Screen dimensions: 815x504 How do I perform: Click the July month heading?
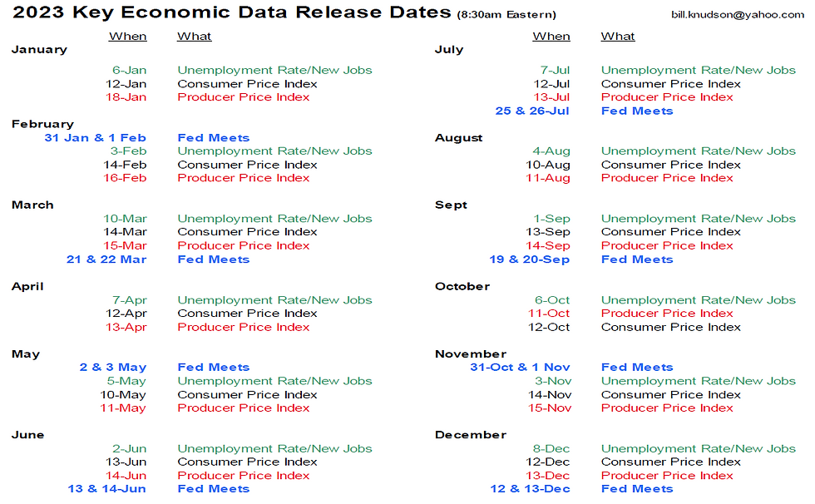449,50
